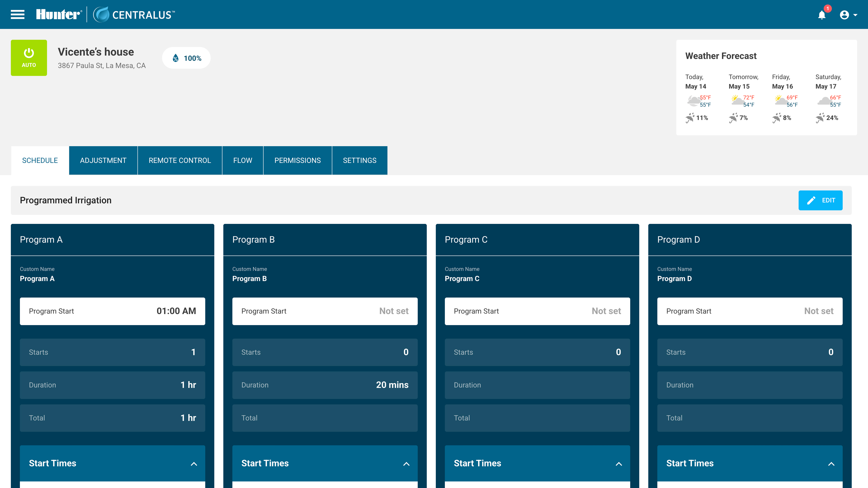The image size is (868, 488).
Task: Click the Centralus swirl logo
Action: click(101, 14)
